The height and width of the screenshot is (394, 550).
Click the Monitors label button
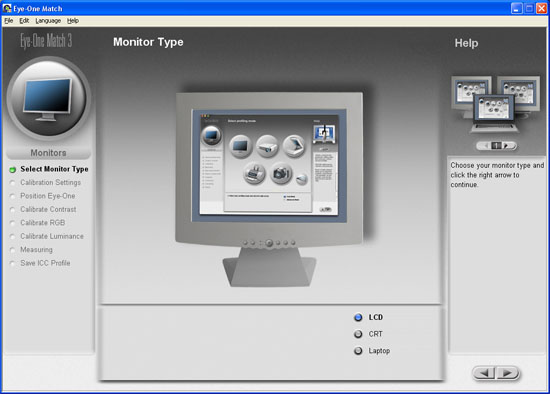pyautogui.click(x=48, y=153)
